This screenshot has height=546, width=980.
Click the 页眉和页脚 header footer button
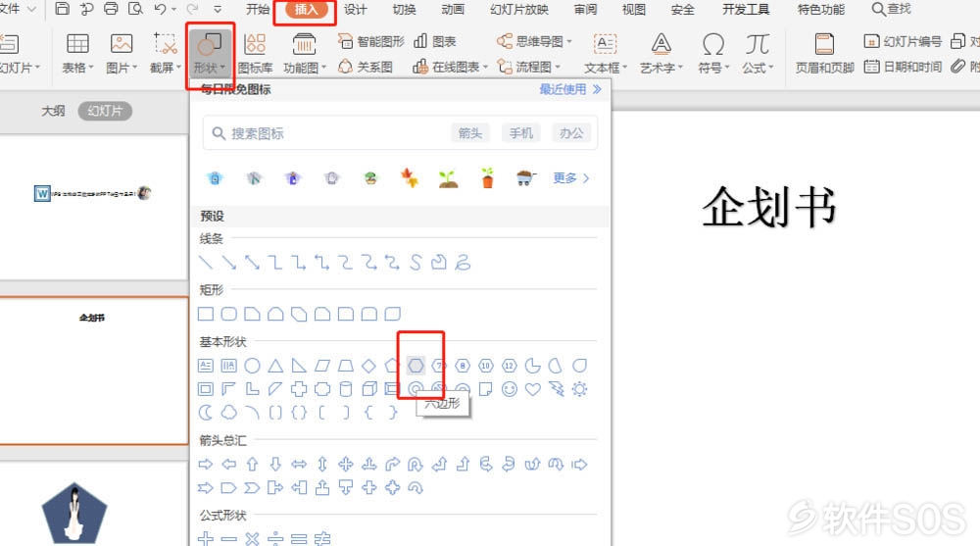(x=824, y=53)
